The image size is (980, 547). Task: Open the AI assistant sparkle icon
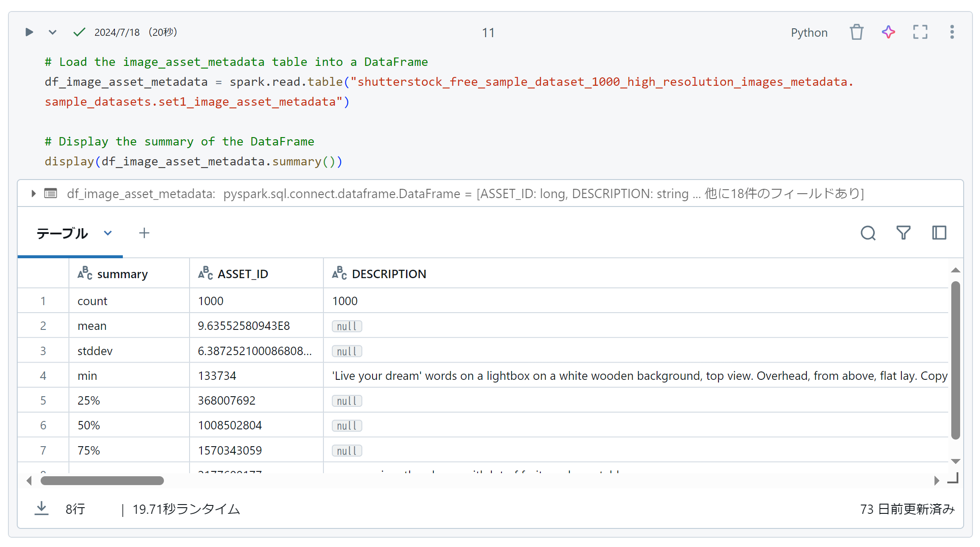click(888, 32)
